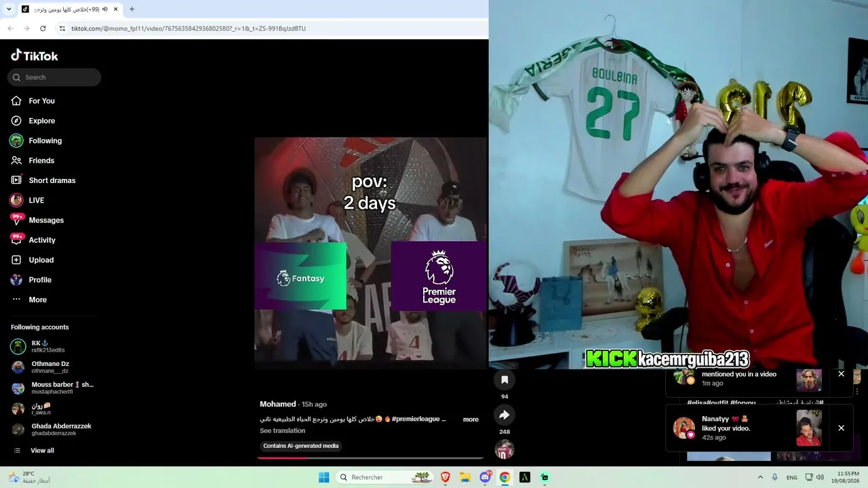Click the TikTok video player

point(370,253)
